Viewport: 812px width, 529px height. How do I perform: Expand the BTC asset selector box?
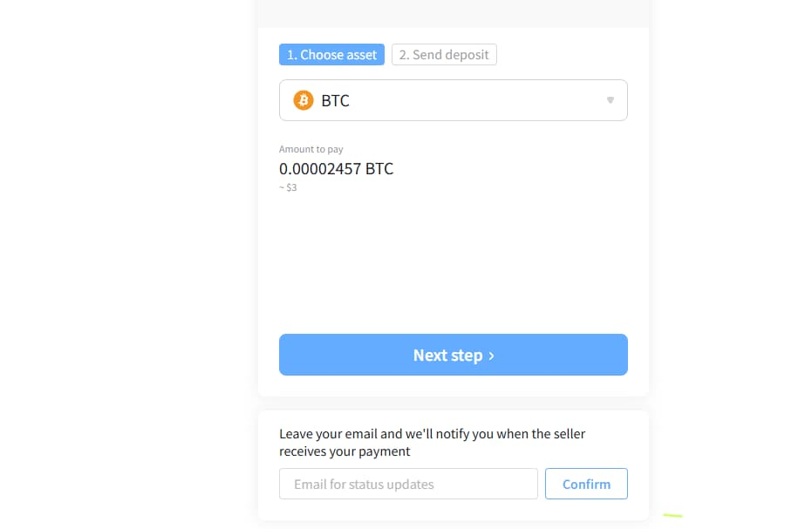click(x=454, y=100)
